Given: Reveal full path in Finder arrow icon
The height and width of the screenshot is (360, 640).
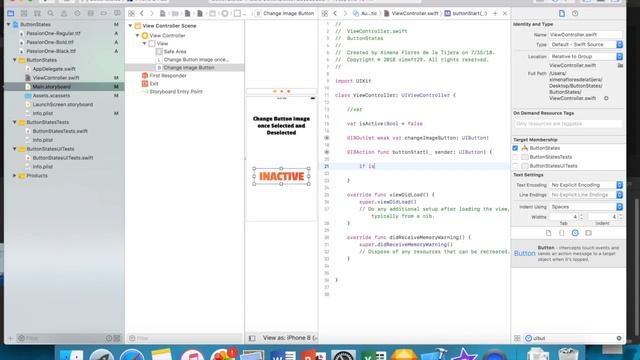Looking at the screenshot, I should pyautogui.click(x=606, y=98).
